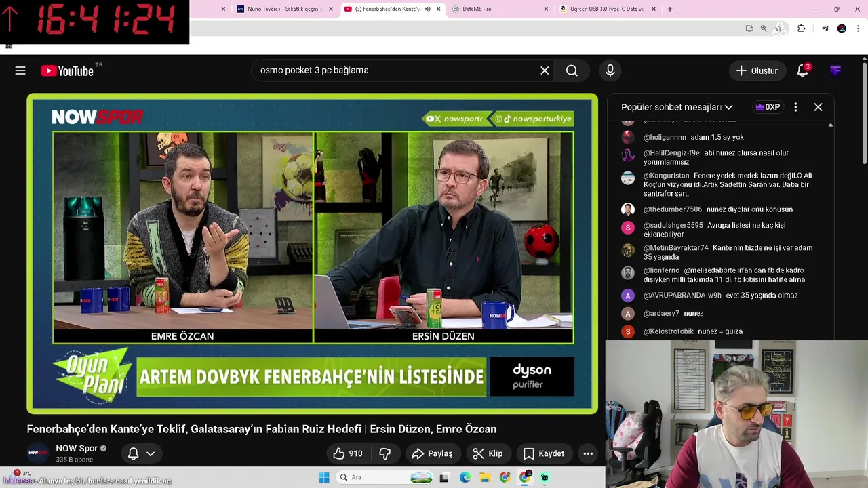
Task: Expand subscription notification options chevron
Action: point(151,453)
